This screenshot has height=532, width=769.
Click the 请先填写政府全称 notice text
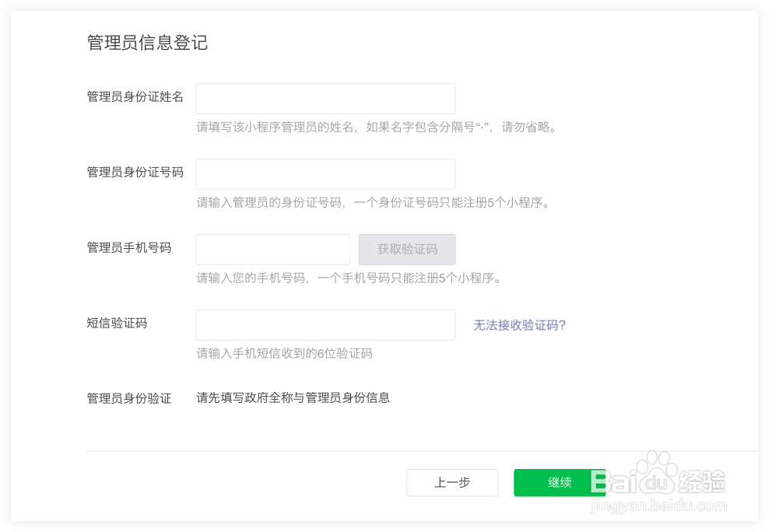click(x=293, y=397)
